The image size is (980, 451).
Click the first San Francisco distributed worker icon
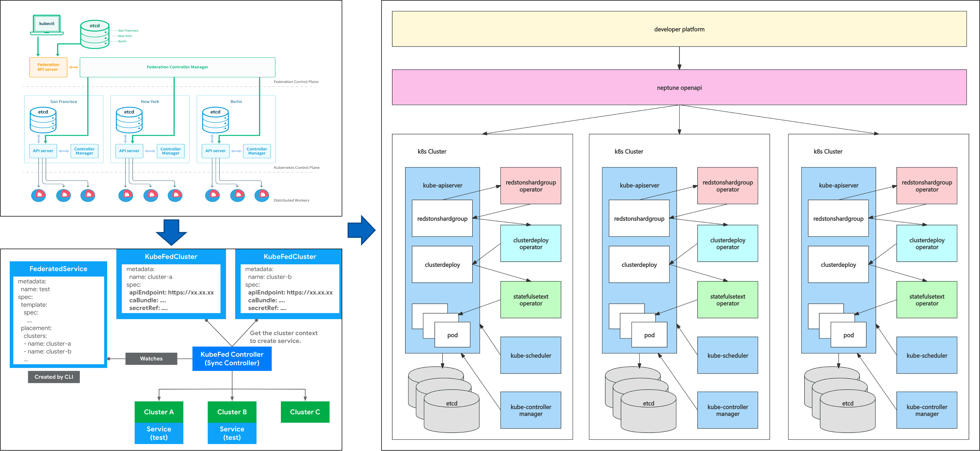pyautogui.click(x=38, y=195)
